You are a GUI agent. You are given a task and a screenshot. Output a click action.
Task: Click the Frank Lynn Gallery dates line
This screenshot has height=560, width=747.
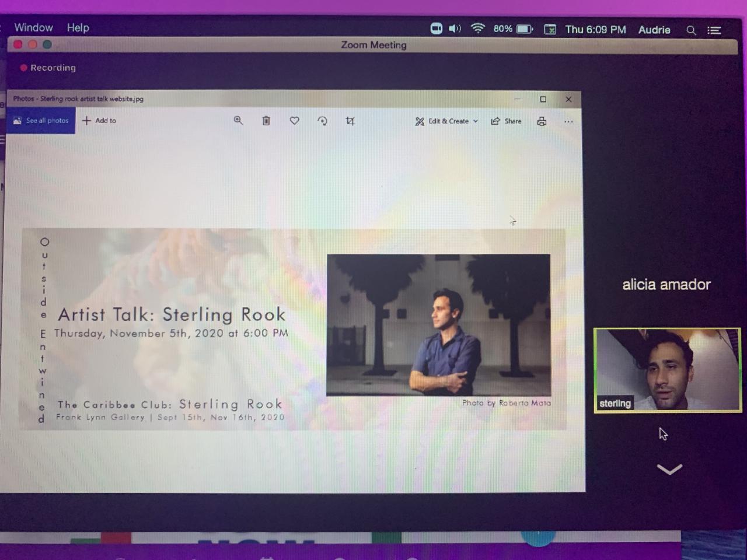tap(170, 417)
